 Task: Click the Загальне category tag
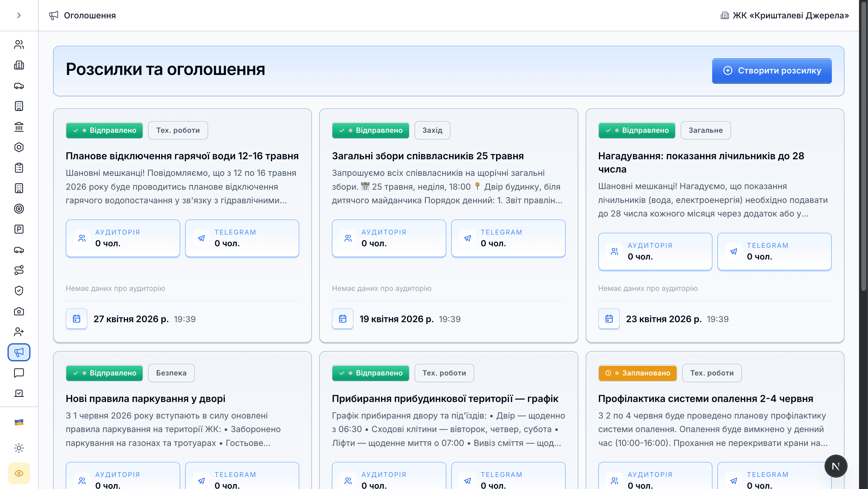coord(706,130)
